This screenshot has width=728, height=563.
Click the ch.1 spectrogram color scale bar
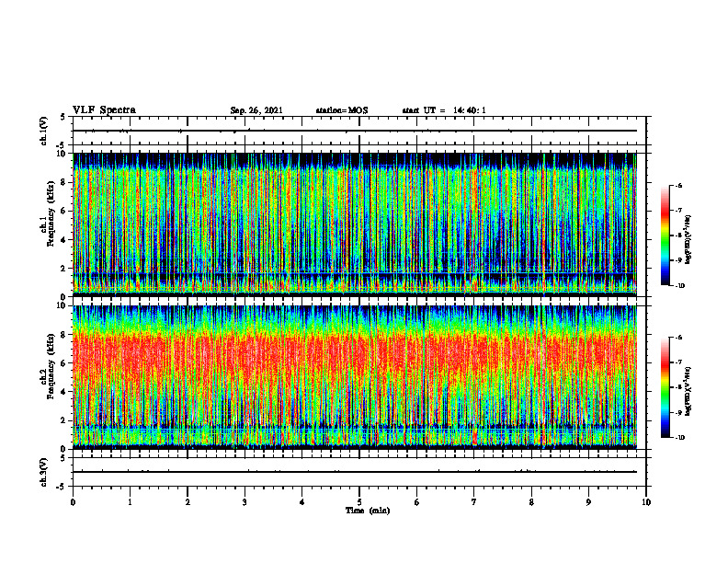[665, 236]
